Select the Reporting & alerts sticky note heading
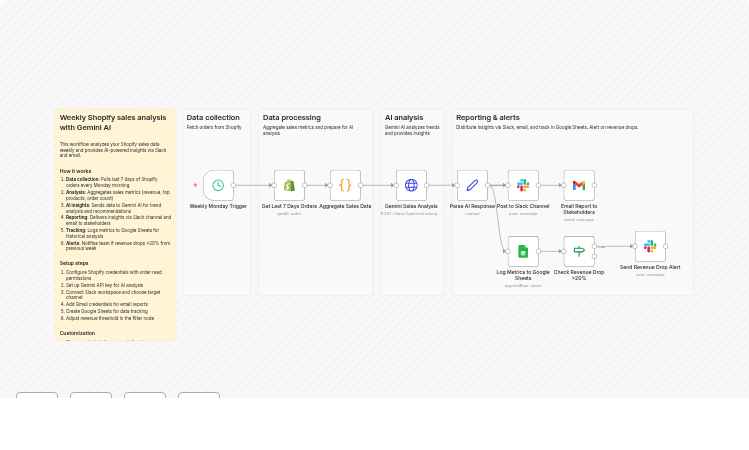 (488, 118)
